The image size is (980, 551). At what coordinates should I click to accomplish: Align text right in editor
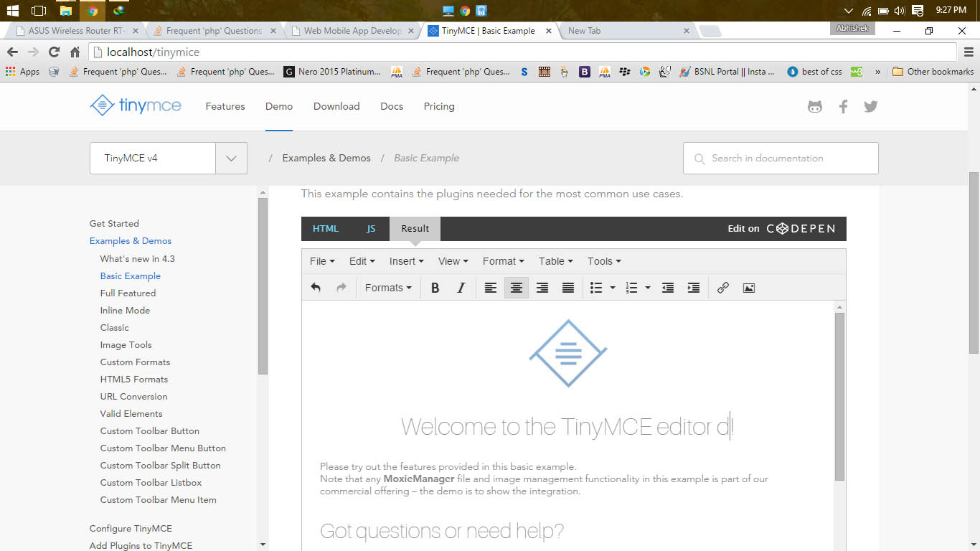coord(542,288)
